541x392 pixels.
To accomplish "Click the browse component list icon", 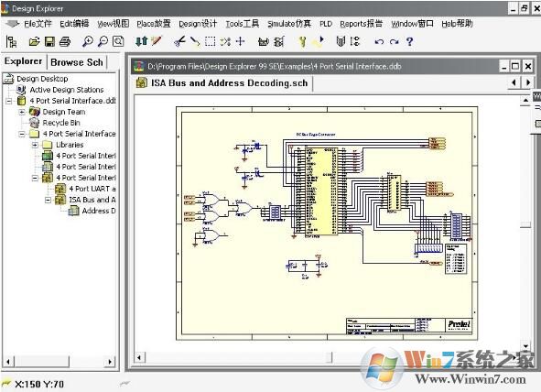I will tap(355, 41).
